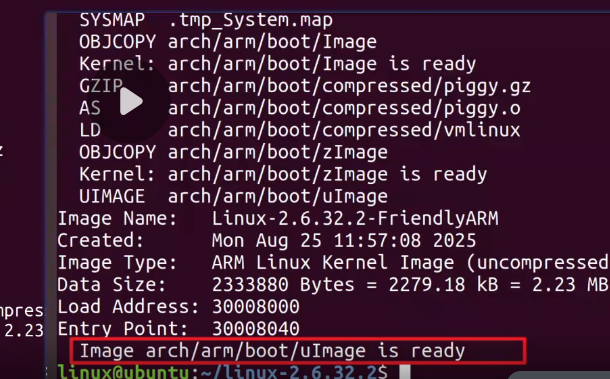Viewport: 610px width, 379px height.
Task: Click the data size '2333880 Bytes' value
Action: click(283, 285)
